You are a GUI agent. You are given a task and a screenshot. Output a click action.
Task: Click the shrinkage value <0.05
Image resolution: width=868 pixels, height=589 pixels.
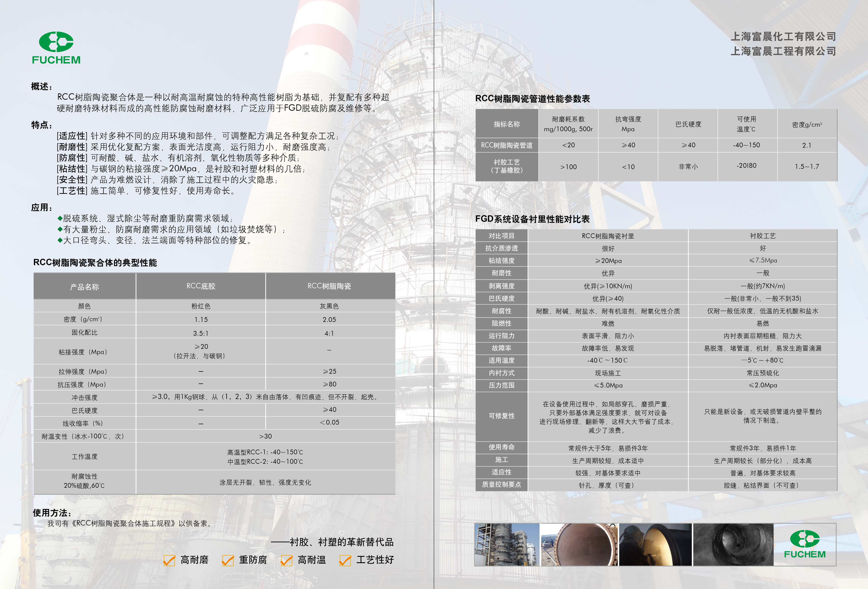(x=329, y=422)
